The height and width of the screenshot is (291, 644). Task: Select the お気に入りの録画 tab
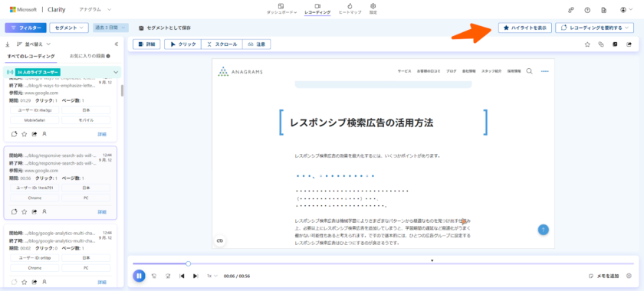90,56
